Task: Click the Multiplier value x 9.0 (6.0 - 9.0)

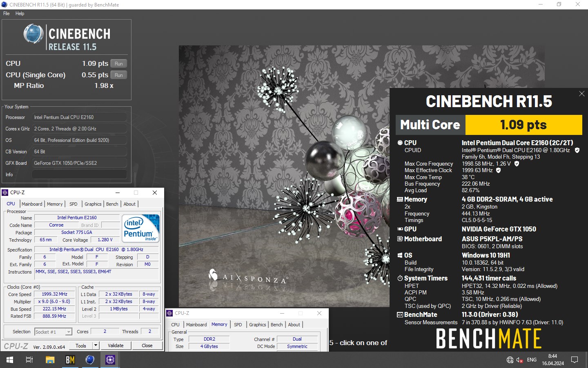Action: (x=55, y=301)
